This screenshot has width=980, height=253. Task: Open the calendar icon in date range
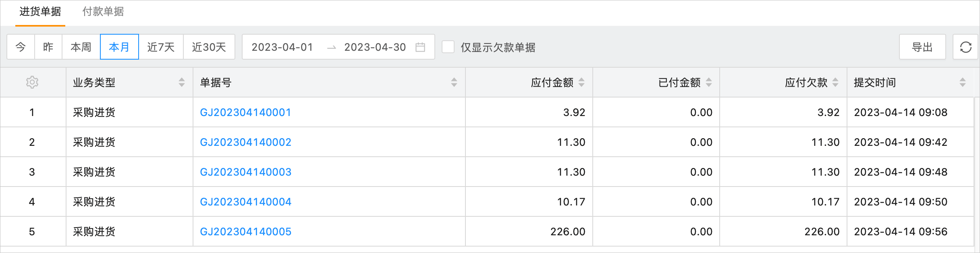pos(420,47)
